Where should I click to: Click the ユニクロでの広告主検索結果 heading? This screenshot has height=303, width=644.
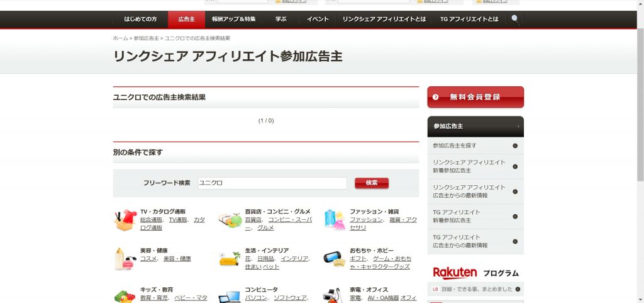coord(159,98)
